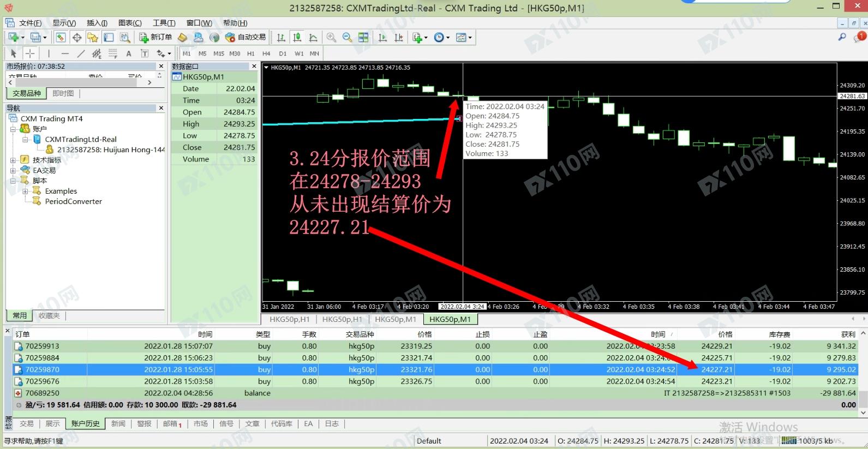Open the 邮箱 terminal tab
The image size is (868, 449).
pos(172,424)
